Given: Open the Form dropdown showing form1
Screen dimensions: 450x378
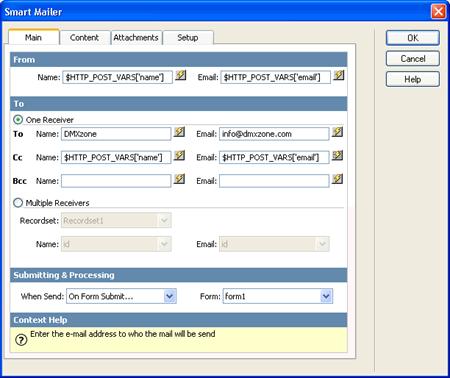Looking at the screenshot, I should pyautogui.click(x=278, y=296).
